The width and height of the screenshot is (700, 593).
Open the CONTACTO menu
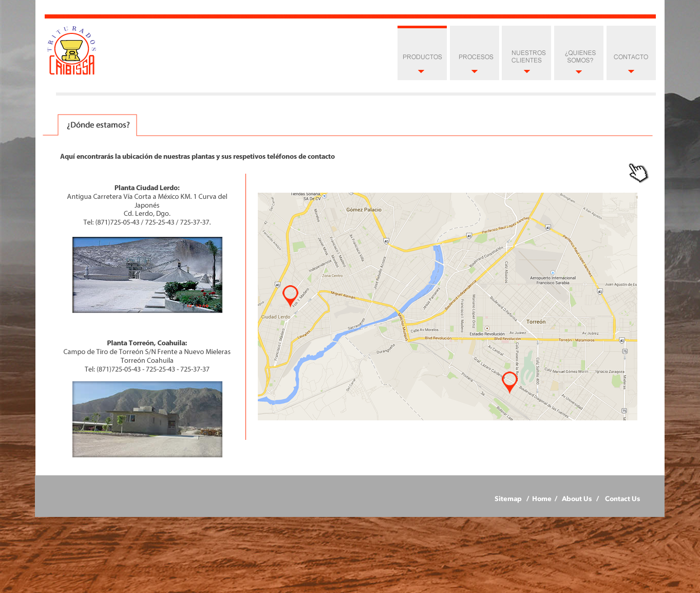tap(631, 53)
